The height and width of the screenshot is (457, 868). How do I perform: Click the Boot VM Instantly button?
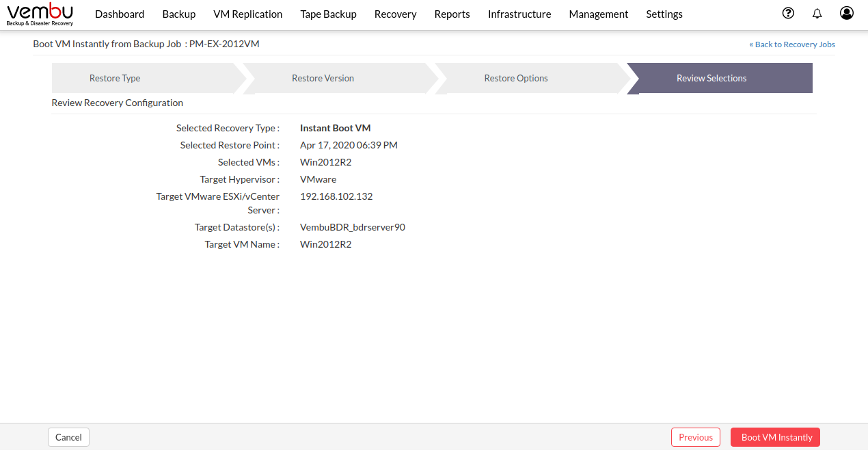point(775,437)
